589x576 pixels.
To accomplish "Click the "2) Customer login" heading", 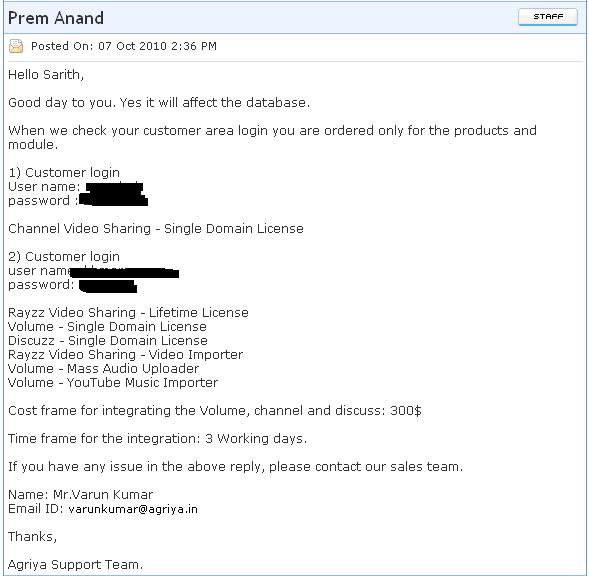I will [64, 257].
